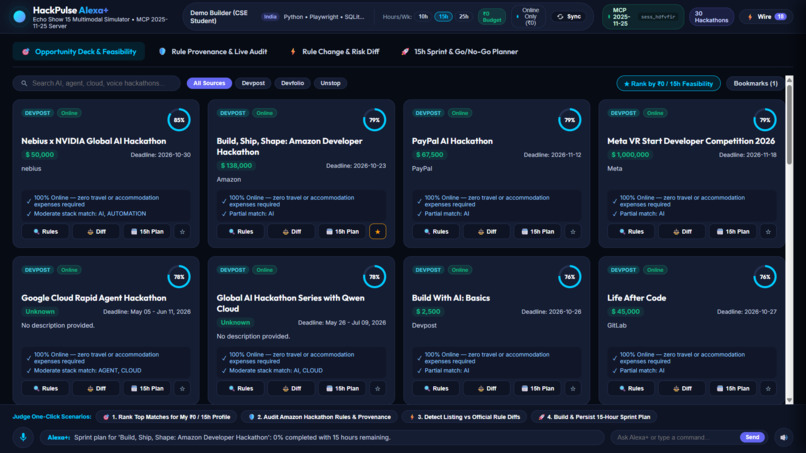Select 25h hours per week option

464,16
